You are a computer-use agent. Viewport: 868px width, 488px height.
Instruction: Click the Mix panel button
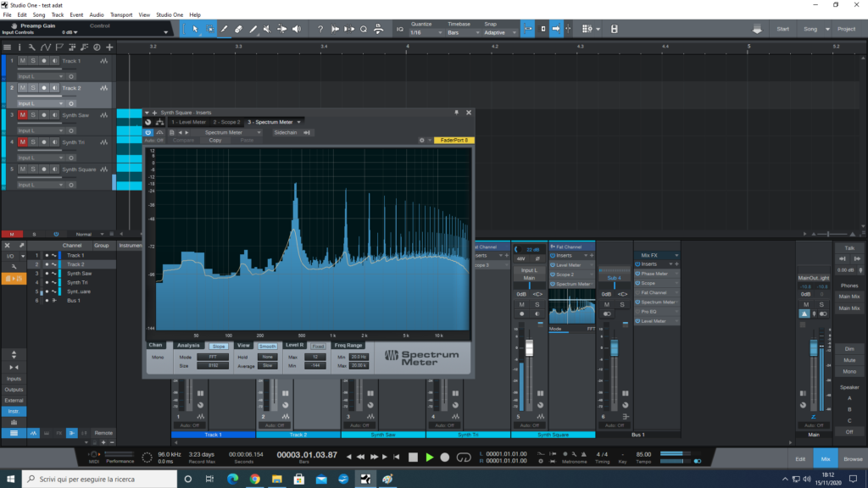[826, 458]
